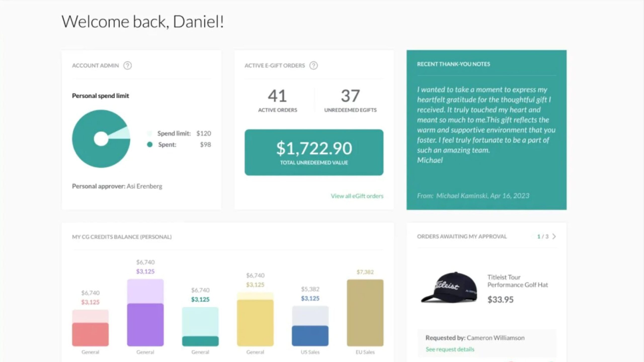Select the $7,382 EU Sales value label
The width and height of the screenshot is (644, 362).
click(x=365, y=272)
